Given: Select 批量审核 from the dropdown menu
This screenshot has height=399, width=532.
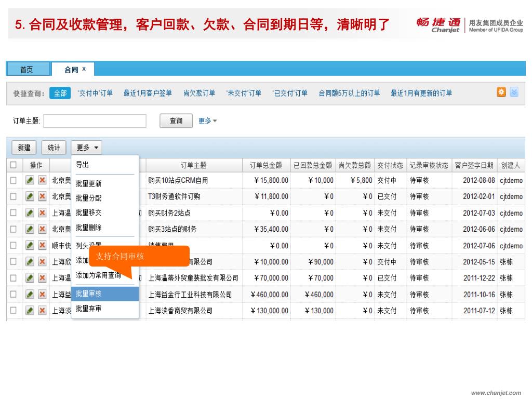Looking at the screenshot, I should click(x=89, y=294).
